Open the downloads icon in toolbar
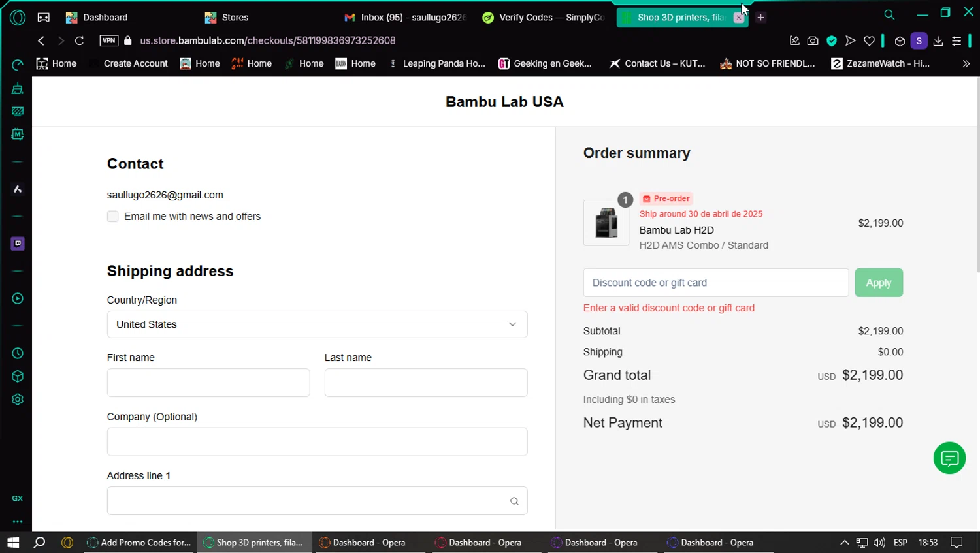980x553 pixels. click(938, 40)
